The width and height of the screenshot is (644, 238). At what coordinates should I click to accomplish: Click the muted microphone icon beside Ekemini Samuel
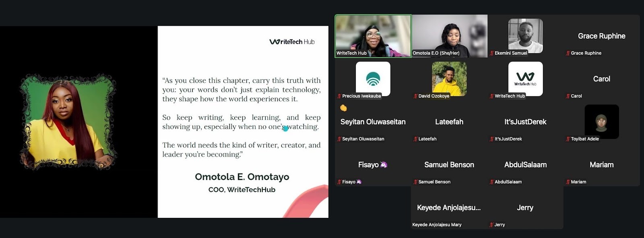pos(491,53)
